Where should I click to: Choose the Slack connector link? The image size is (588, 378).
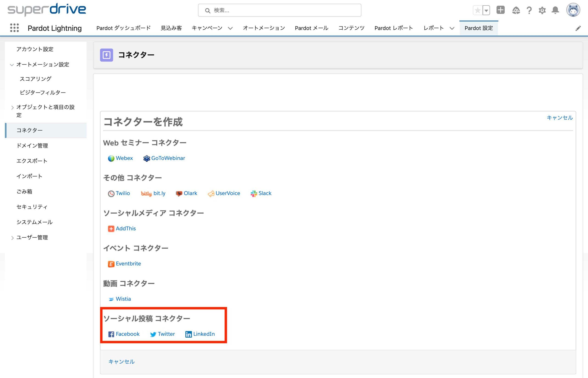click(265, 193)
